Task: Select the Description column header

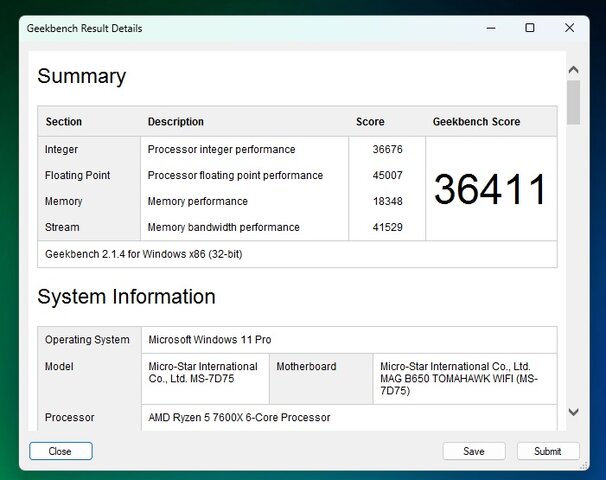Action: click(x=176, y=122)
